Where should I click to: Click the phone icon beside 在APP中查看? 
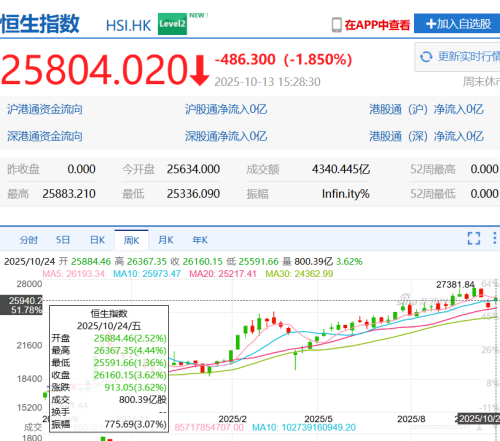click(337, 25)
